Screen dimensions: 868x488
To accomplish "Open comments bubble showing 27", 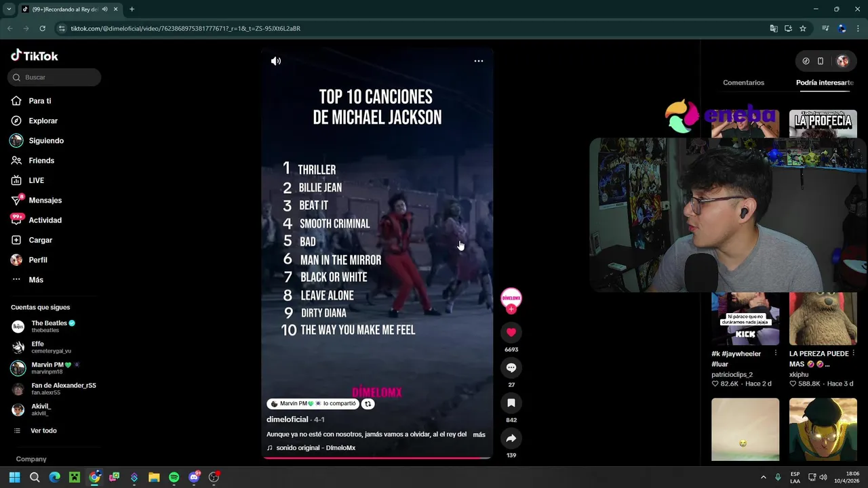I will point(511,367).
